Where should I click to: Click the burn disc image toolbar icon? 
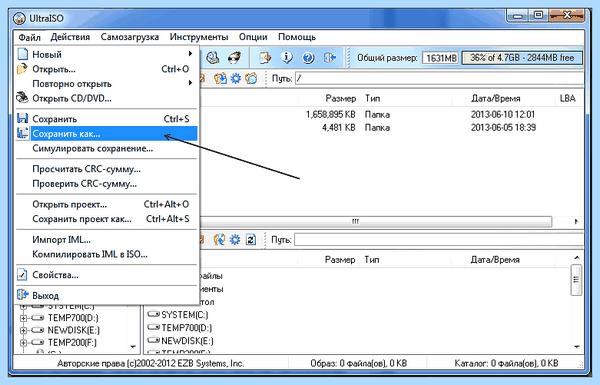pos(234,58)
